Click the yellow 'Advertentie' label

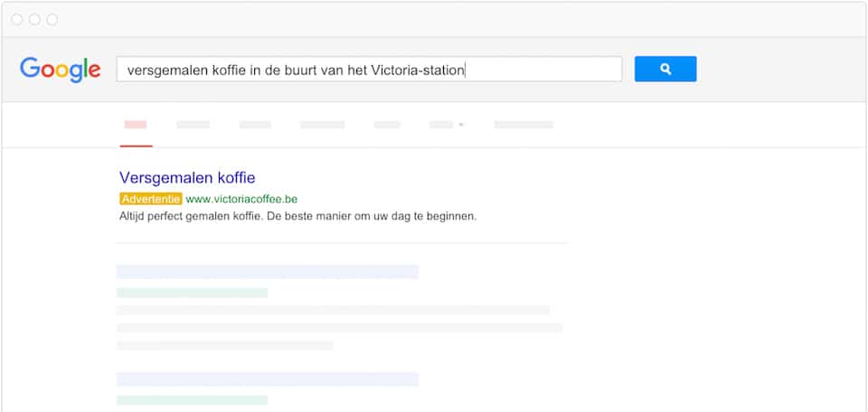[151, 199]
